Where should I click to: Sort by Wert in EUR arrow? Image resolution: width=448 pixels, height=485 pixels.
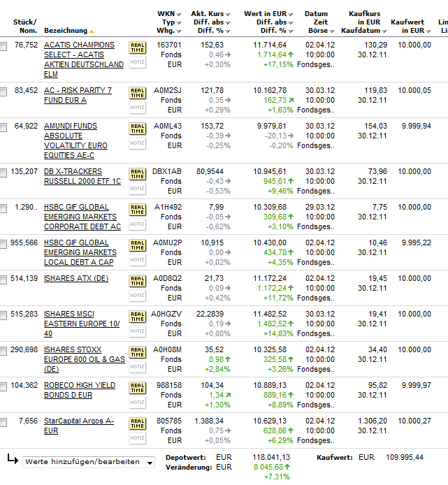(291, 15)
